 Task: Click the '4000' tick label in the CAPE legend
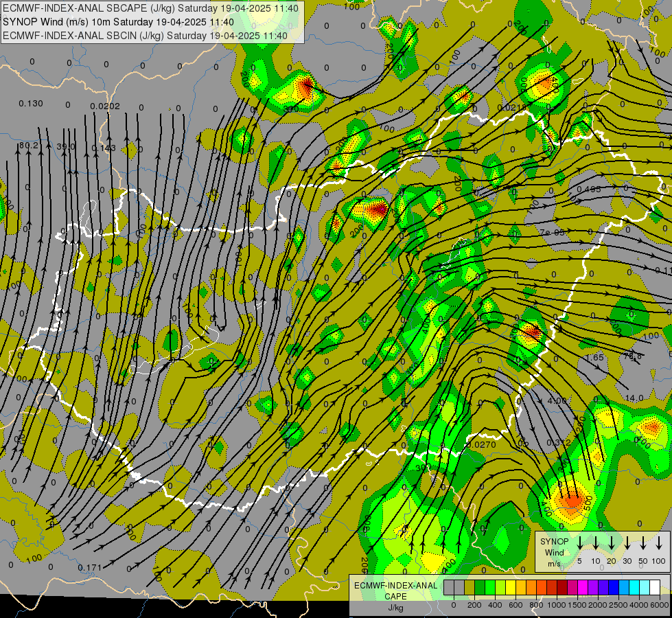click(638, 605)
